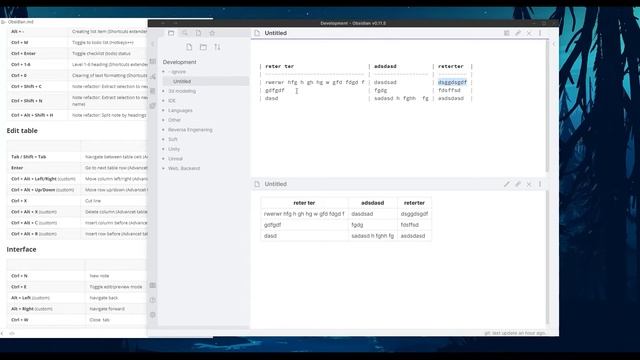Image resolution: width=640 pixels, height=360 pixels.
Task: Open settings gear in left ribbon
Action: [x=153, y=315]
